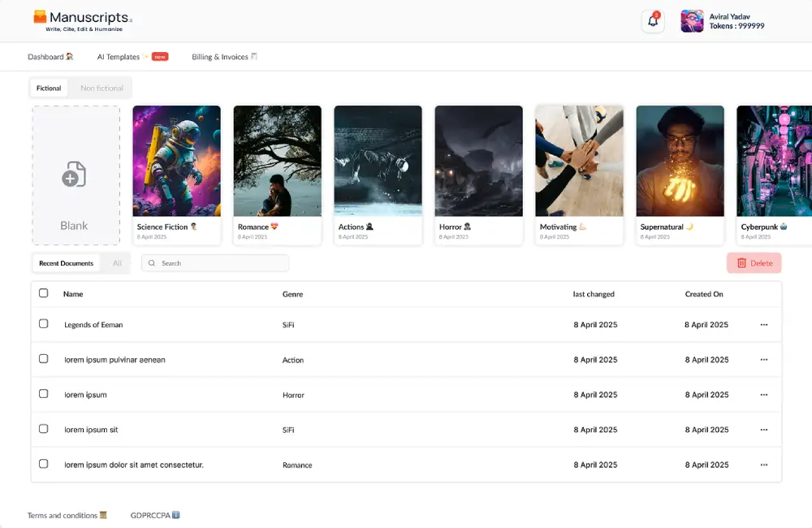Open options menu for lorem ipsum pulvinar aenean

(763, 360)
